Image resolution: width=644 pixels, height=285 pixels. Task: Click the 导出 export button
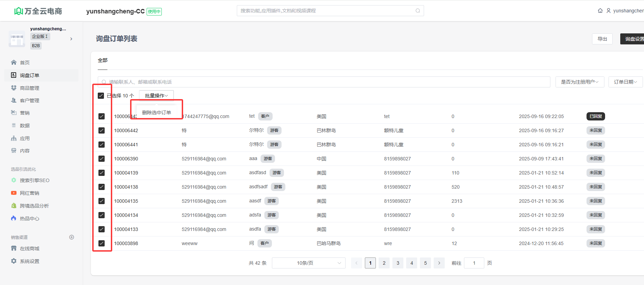(x=602, y=39)
